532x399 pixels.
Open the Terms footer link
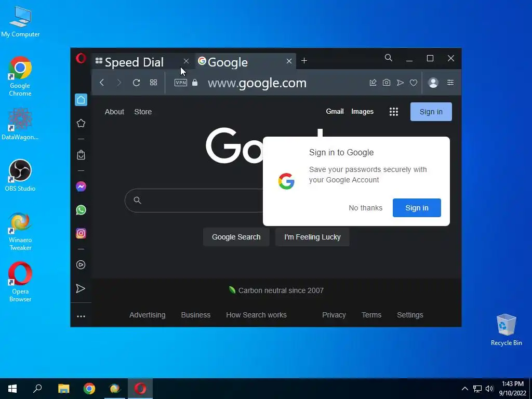pyautogui.click(x=371, y=315)
